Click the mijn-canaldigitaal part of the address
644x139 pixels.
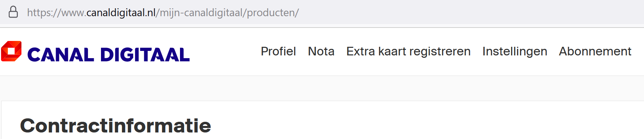pos(201,13)
